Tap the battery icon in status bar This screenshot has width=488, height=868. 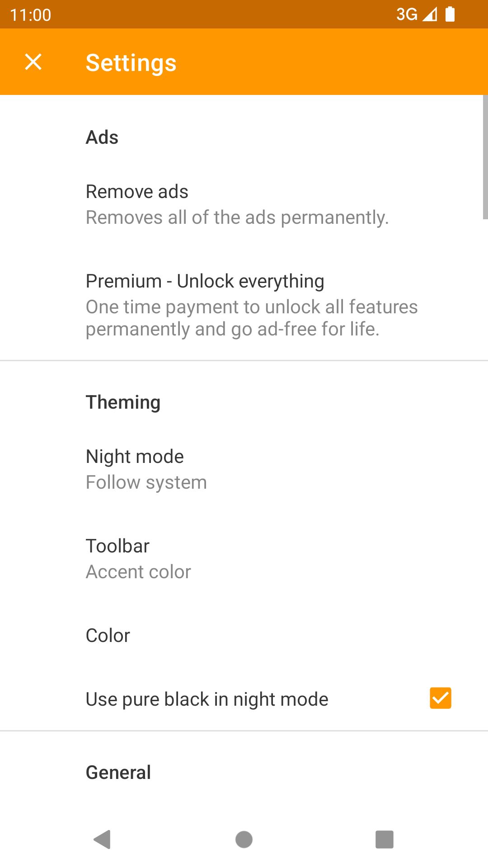tap(450, 14)
